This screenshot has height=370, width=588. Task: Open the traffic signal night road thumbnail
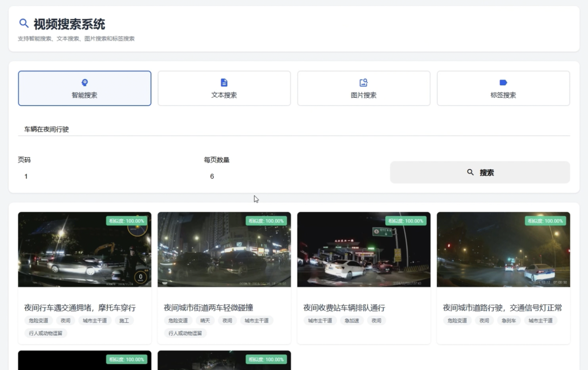click(x=503, y=250)
